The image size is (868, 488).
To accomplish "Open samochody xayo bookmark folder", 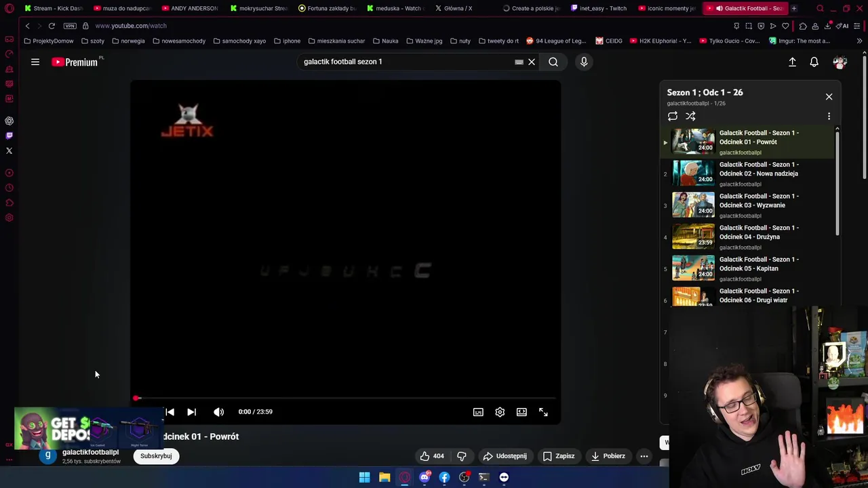I will pyautogui.click(x=239, y=41).
